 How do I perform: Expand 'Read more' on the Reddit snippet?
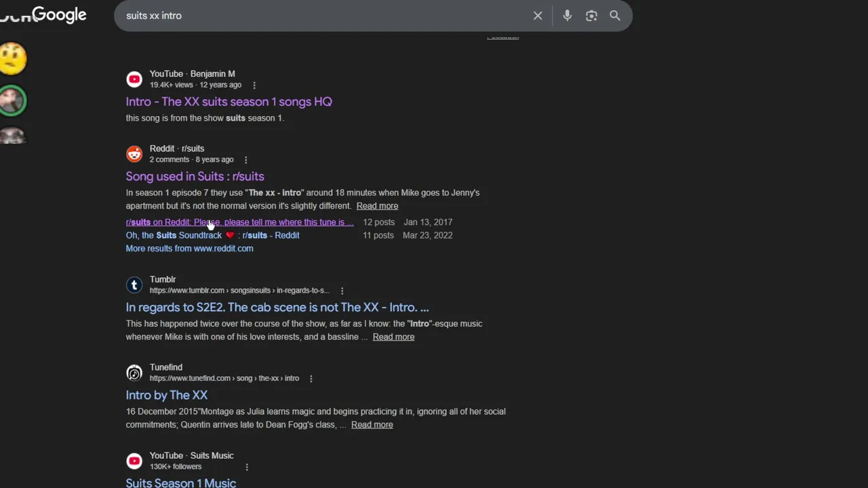[x=377, y=206]
